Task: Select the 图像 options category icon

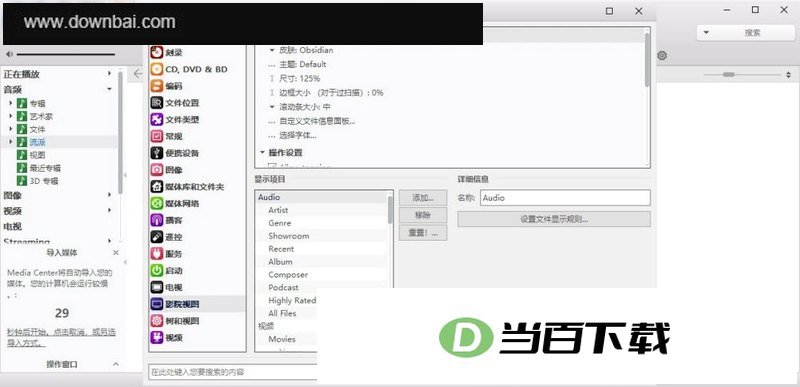Action: [x=157, y=170]
